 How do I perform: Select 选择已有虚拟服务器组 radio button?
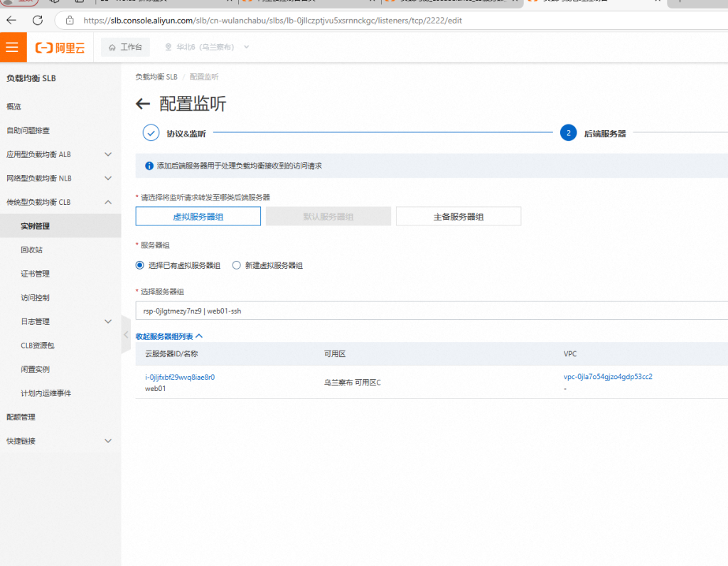140,265
